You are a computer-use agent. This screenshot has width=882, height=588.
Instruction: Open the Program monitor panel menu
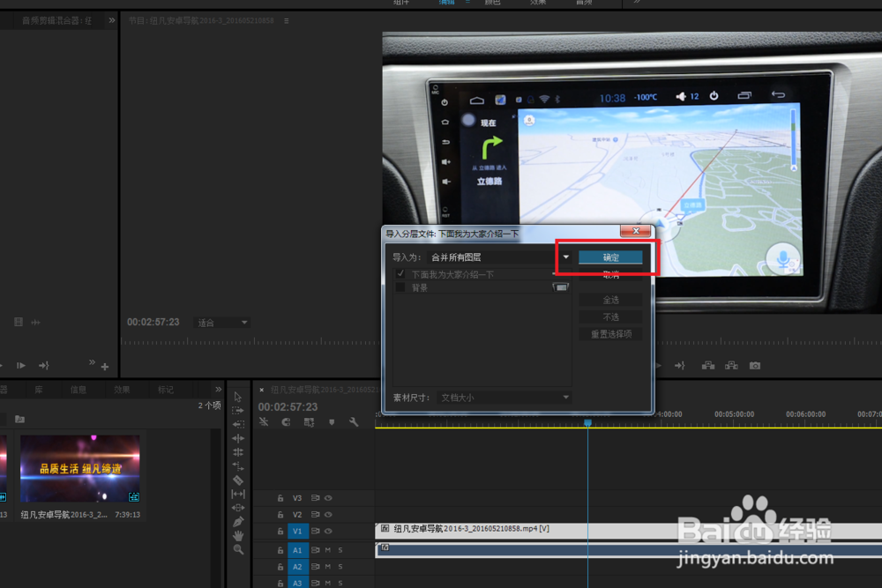[287, 21]
